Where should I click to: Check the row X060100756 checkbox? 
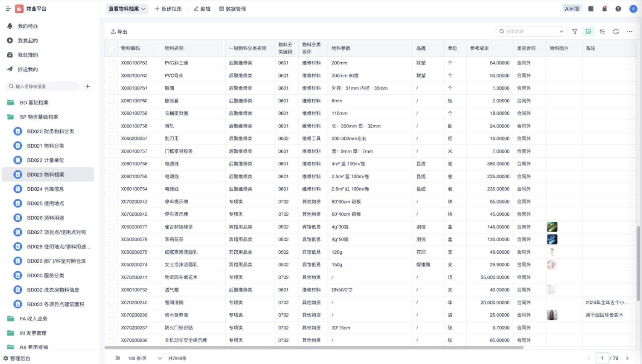point(111,164)
